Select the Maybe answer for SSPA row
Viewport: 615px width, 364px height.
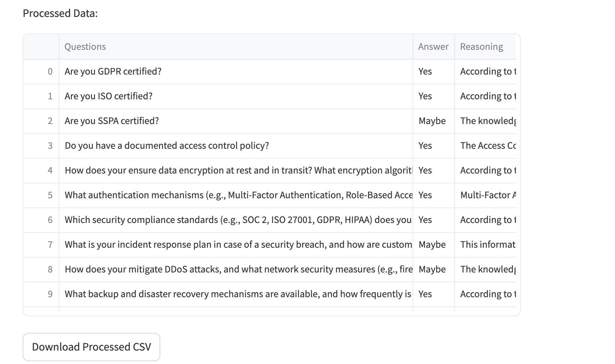[x=432, y=121]
